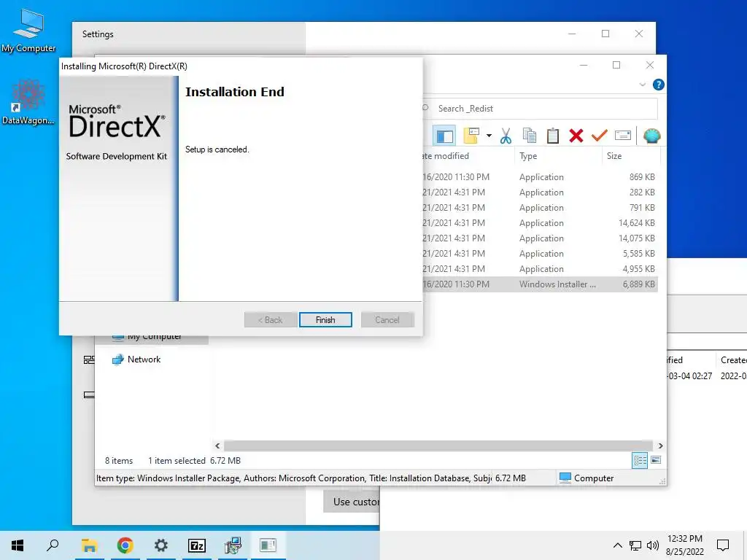The image size is (747, 560).
Task: Select the 14,624 KB Application row
Action: pos(540,223)
